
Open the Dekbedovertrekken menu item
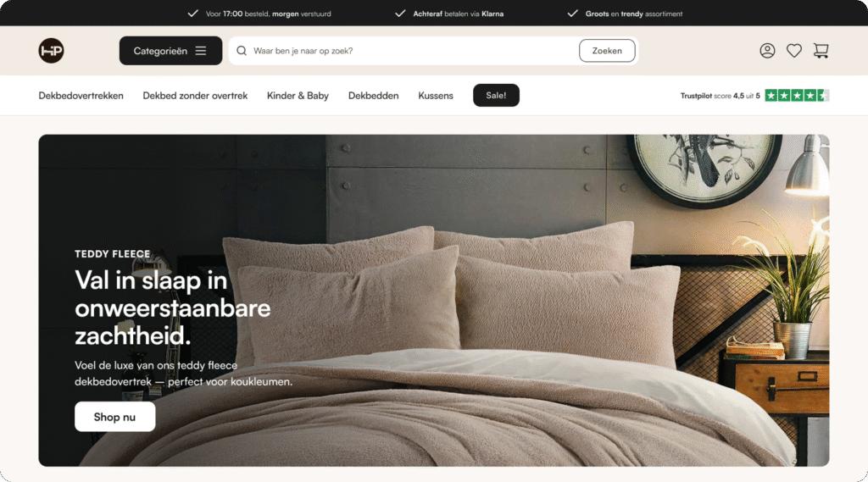click(81, 95)
